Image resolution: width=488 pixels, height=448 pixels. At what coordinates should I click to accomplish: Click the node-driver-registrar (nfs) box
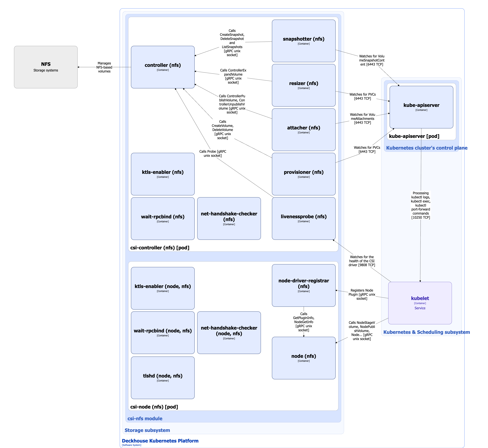[304, 286]
